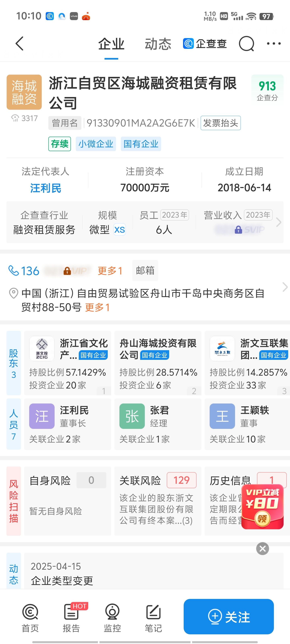Close the VIP coupon popup
Viewport: 290px width, 644px height.
(262, 548)
